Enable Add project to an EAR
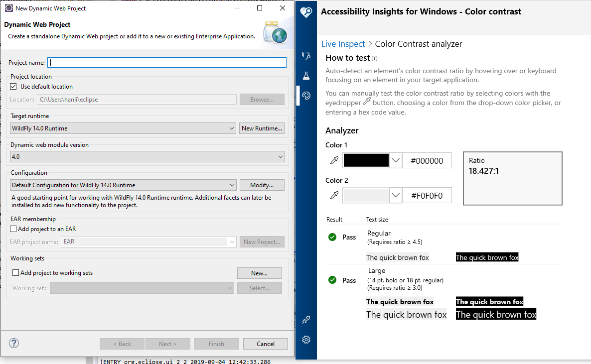Screen dimensions: 591x364 coord(12,228)
